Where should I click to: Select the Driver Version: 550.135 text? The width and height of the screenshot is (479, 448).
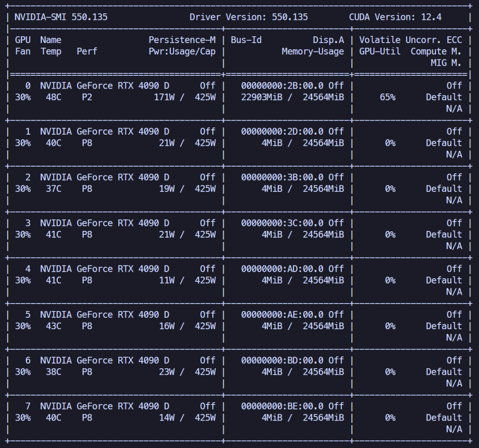(x=249, y=17)
